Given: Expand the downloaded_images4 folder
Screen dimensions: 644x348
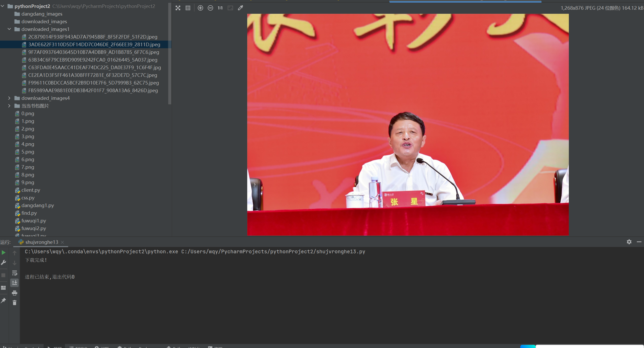Looking at the screenshot, I should 9,98.
